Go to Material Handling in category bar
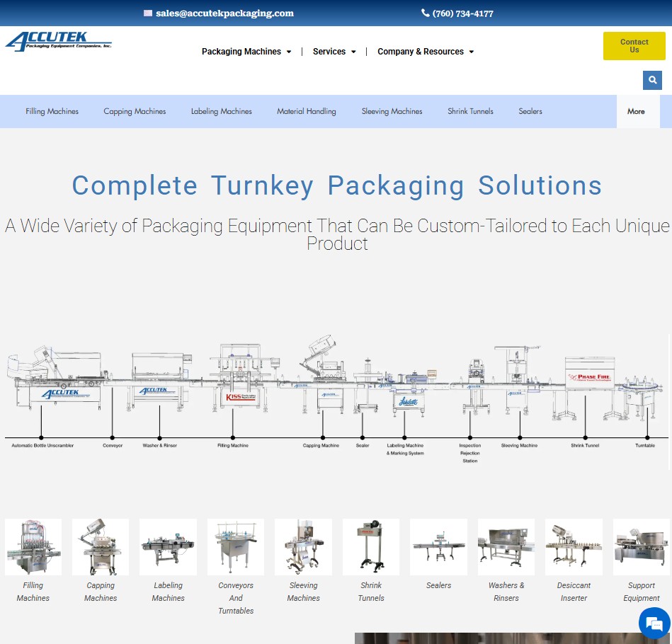The width and height of the screenshot is (672, 644). point(307,111)
